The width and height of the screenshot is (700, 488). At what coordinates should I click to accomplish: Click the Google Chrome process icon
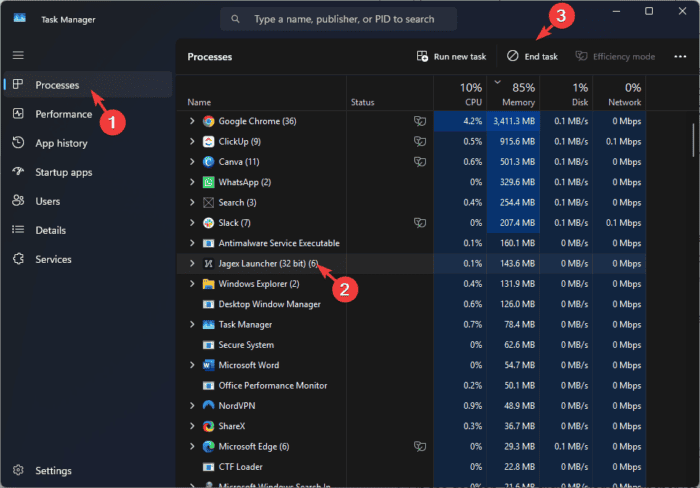click(208, 121)
